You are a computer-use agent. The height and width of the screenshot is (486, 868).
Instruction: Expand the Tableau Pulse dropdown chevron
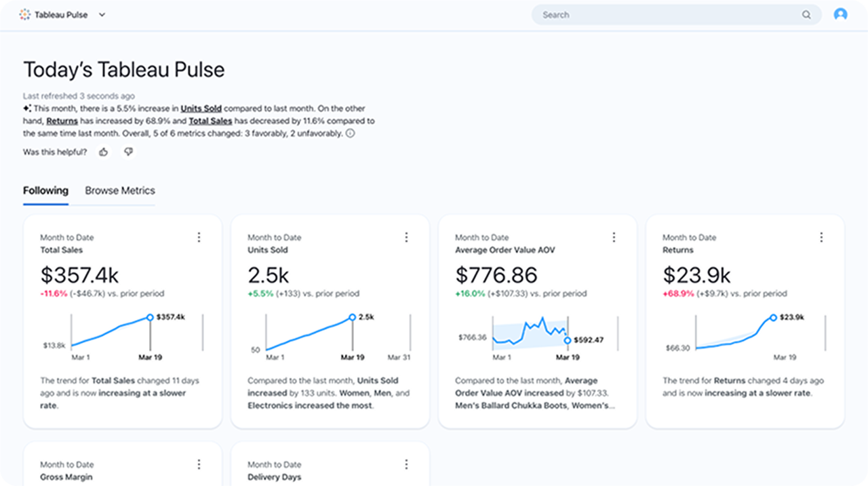tap(102, 14)
